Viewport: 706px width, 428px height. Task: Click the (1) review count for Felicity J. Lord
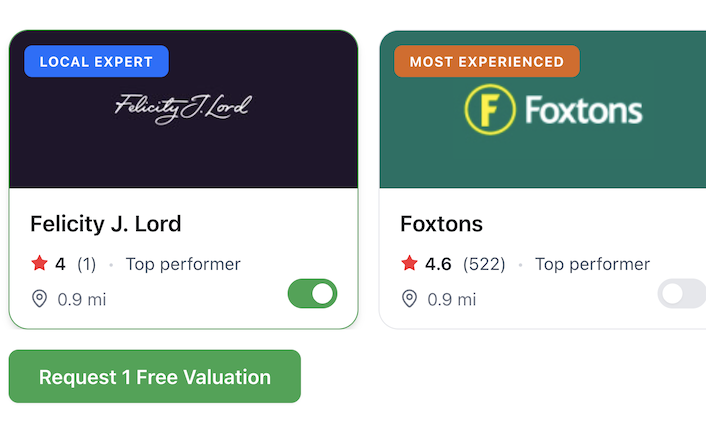point(87,264)
